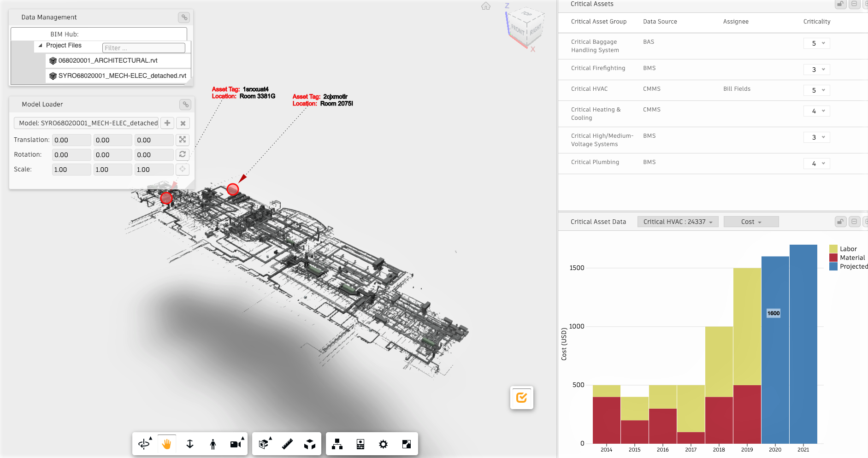This screenshot has height=458, width=868.
Task: Open the Properties panel icon
Action: point(360,444)
